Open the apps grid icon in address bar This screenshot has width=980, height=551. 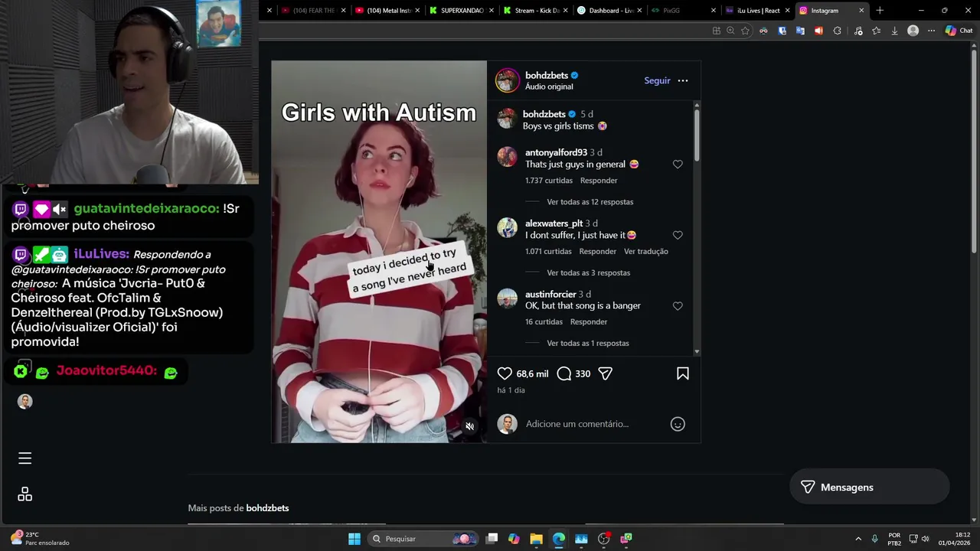(x=716, y=31)
